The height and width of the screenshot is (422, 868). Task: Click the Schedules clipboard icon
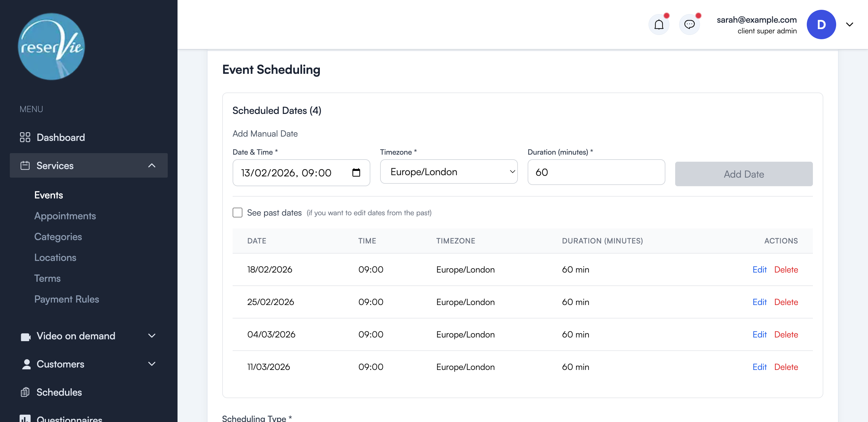[26, 392]
